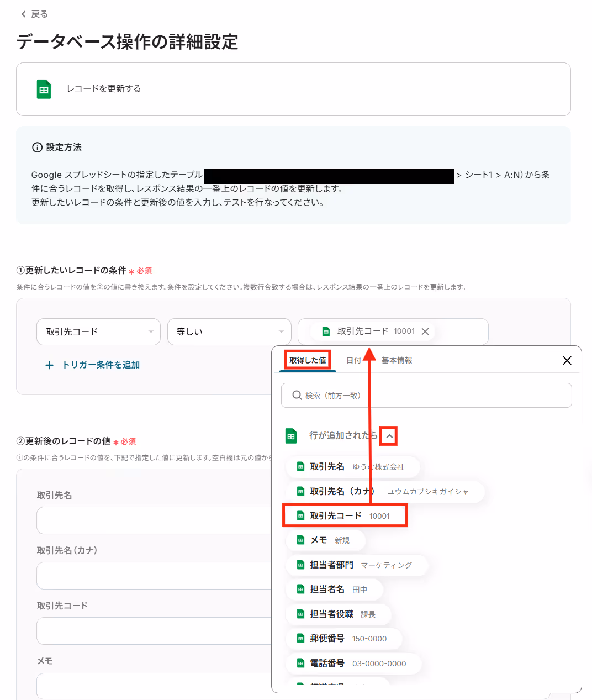The image size is (592, 700).
Task: Click the info icon next to 設定方法
Action: (37, 147)
